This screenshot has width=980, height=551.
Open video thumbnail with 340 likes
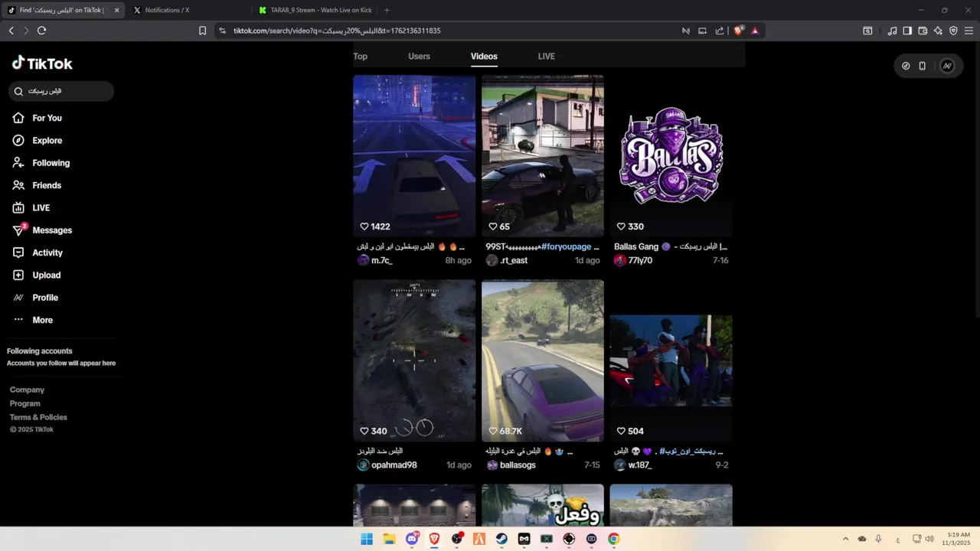pos(414,360)
